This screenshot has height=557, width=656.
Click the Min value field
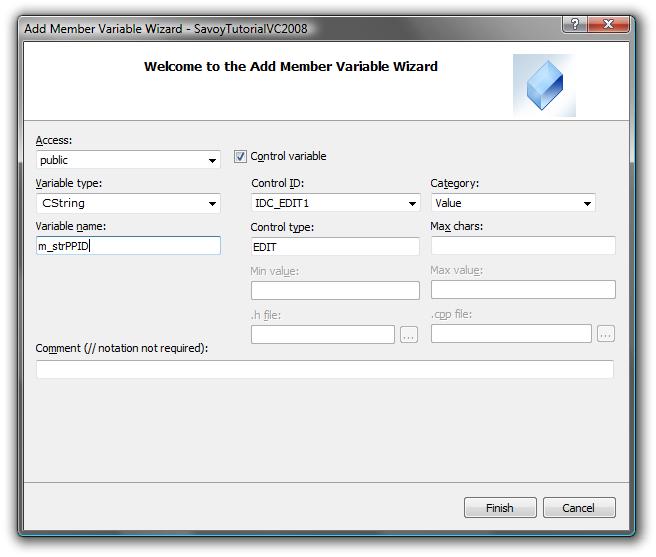334,291
